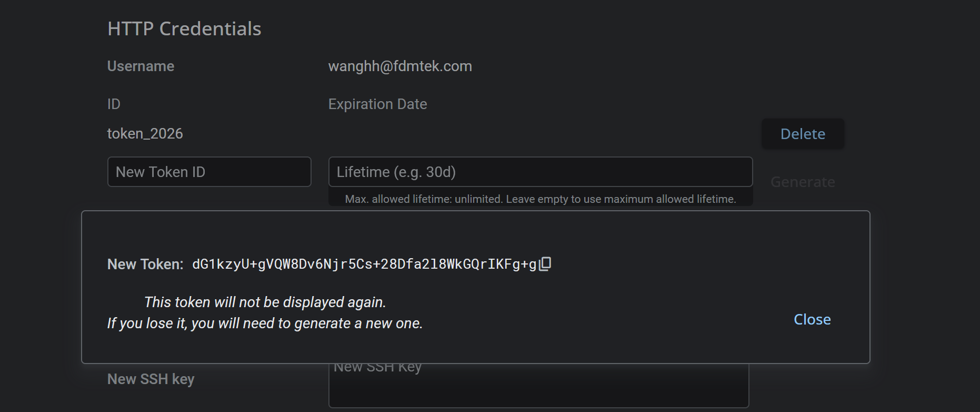Click the Expiration Date column header
Image resolution: width=980 pixels, height=412 pixels.
[377, 104]
